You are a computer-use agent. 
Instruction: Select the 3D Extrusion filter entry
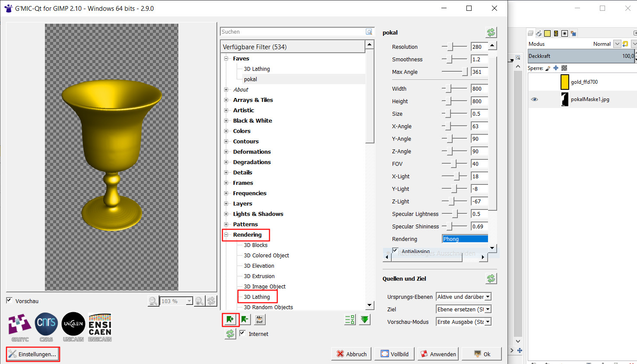pyautogui.click(x=259, y=276)
